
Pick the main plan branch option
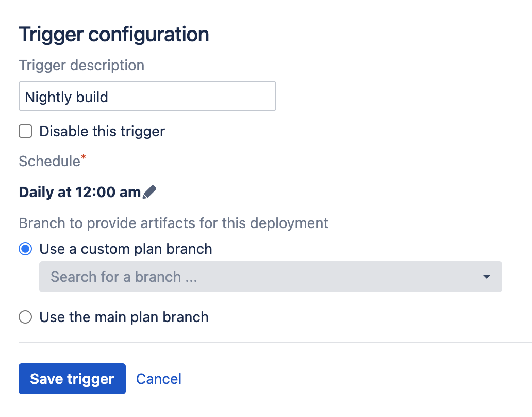(25, 317)
